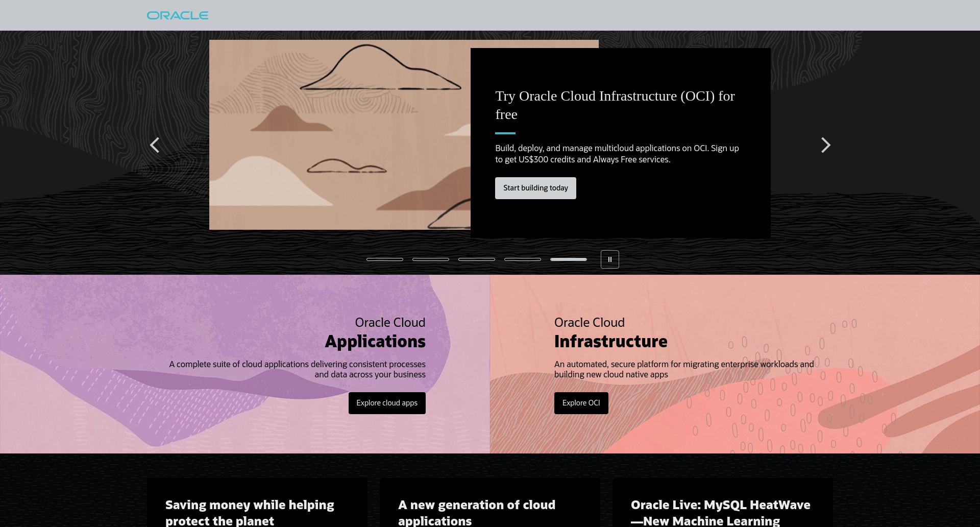Click 'Try Oracle Cloud Infrastructure (OCI) for free' heading

tap(615, 105)
